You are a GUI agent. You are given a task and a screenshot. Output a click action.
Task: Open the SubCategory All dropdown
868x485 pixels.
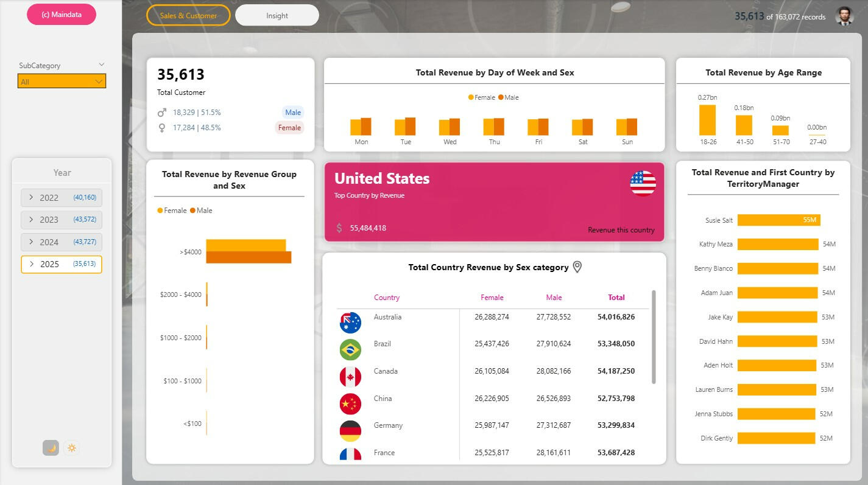coord(62,82)
